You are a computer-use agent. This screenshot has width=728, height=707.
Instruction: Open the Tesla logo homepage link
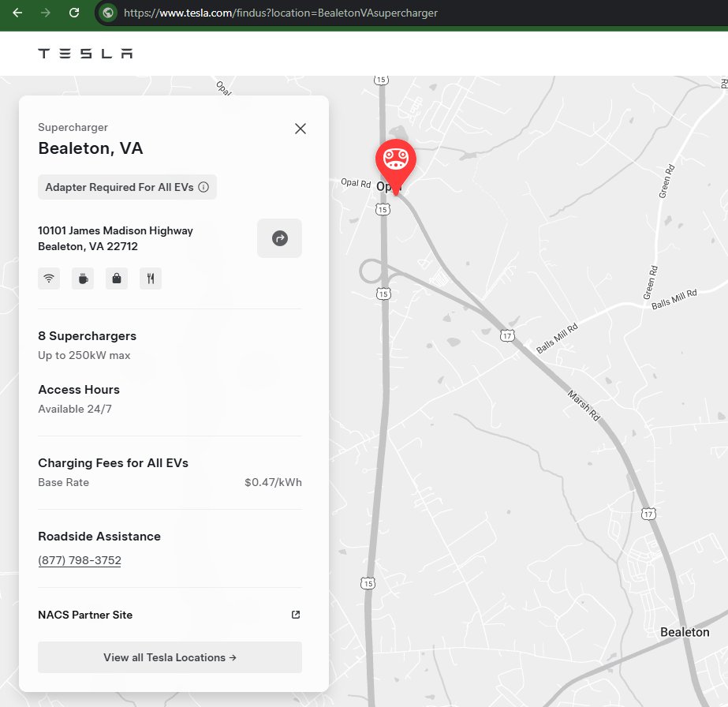coord(85,54)
